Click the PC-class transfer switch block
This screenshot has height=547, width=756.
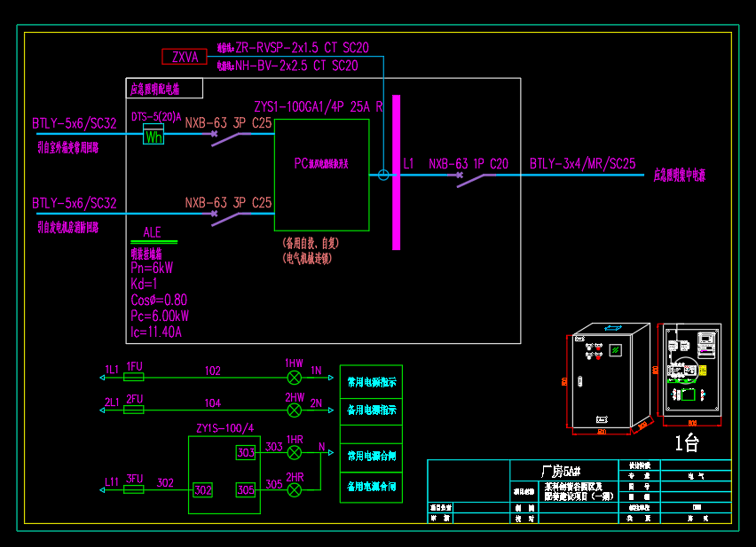[x=321, y=176]
